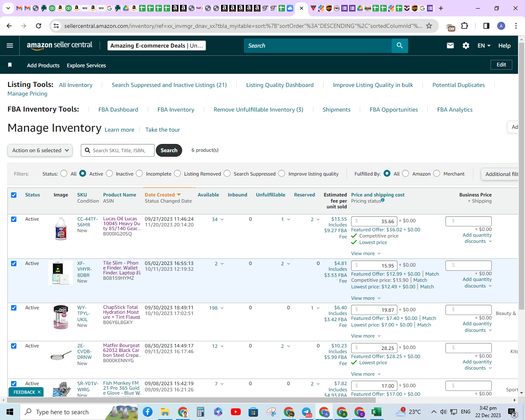Image resolution: width=525 pixels, height=420 pixels.
Task: Open the Help link in the header
Action: [504, 46]
